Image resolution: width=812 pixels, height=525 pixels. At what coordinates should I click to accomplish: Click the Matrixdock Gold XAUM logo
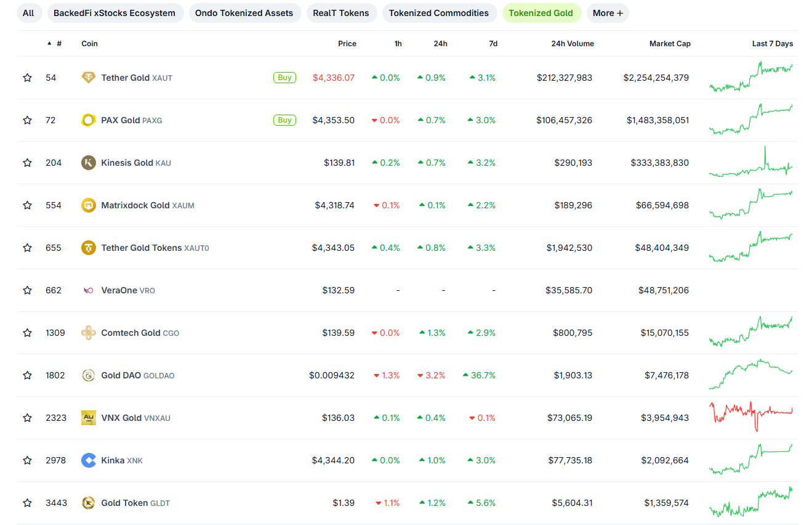[89, 205]
